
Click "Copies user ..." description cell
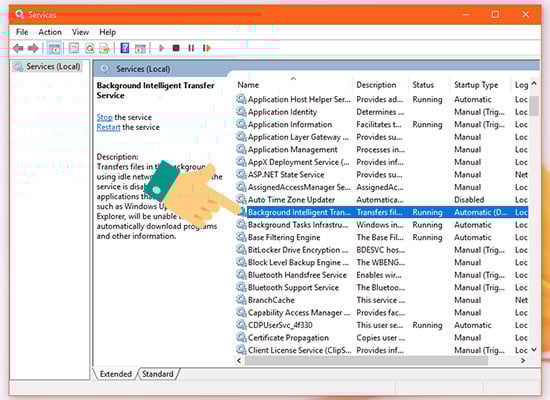tap(381, 338)
